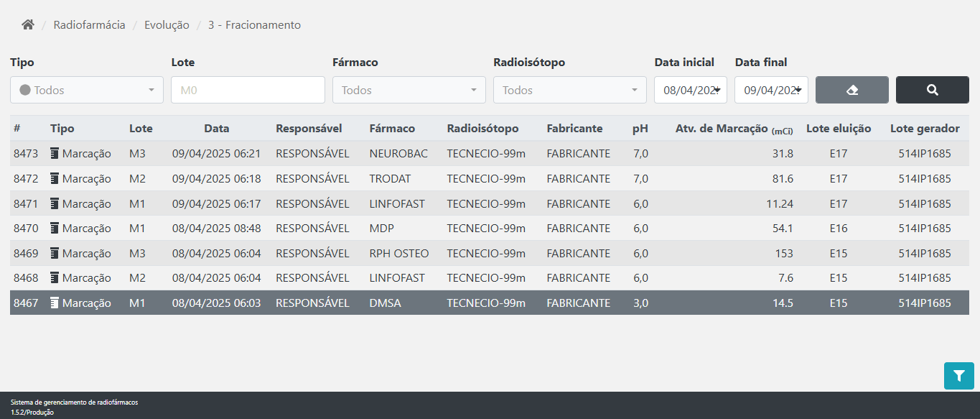Select the 'Todos' option in Tipo filter
Viewport: 980px width, 419px height.
[49, 89]
